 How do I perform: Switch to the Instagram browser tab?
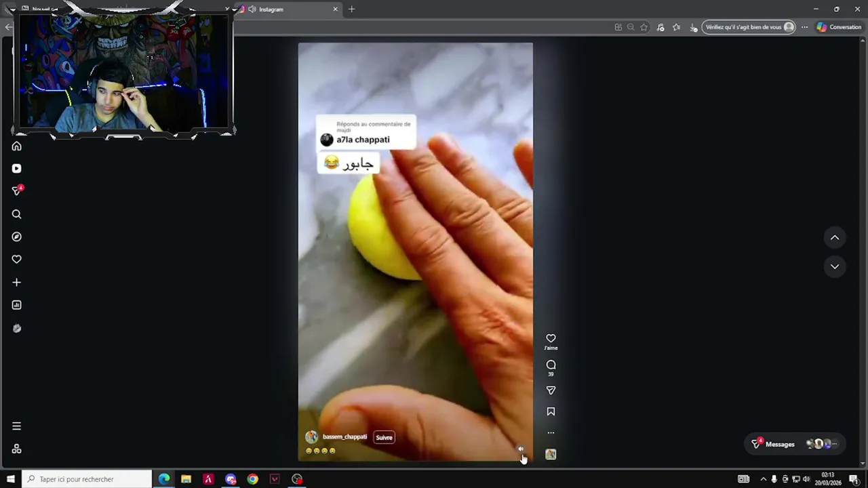(x=288, y=9)
